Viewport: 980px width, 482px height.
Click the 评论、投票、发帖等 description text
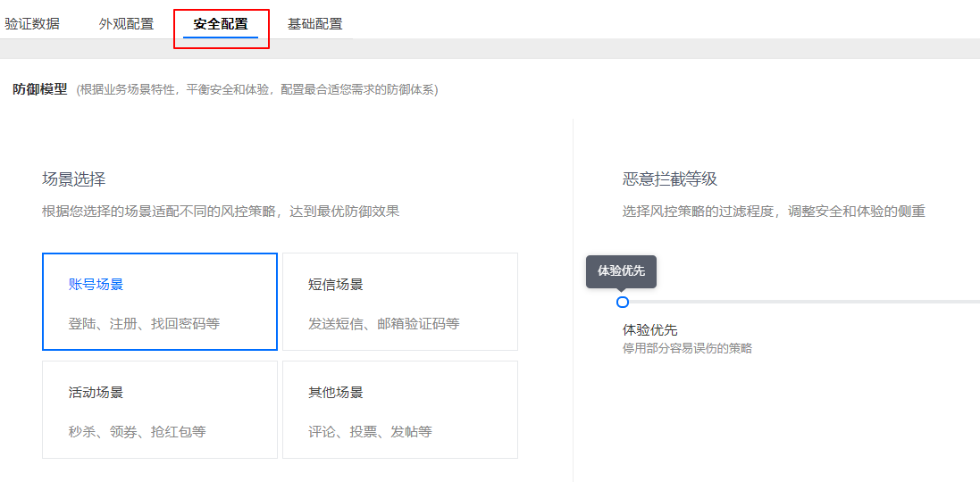pos(370,431)
